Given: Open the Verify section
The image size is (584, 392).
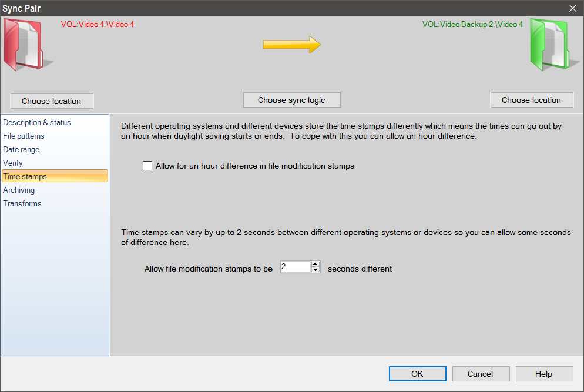Looking at the screenshot, I should 13,163.
